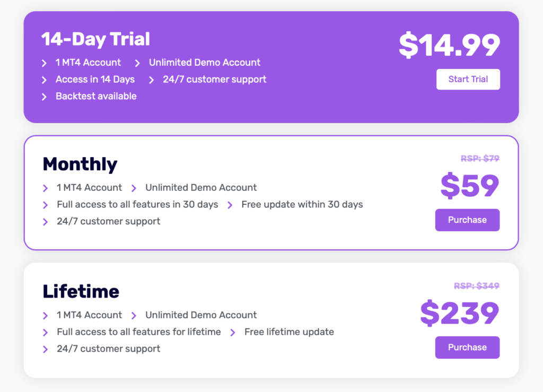Click the Start Trial button
This screenshot has width=543, height=392.
[468, 79]
